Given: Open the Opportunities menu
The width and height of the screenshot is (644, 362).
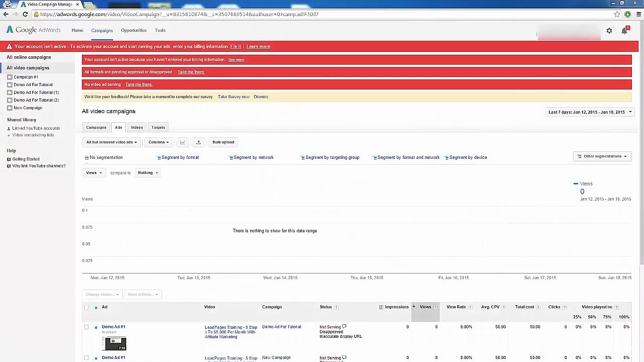Looking at the screenshot, I should (x=133, y=30).
